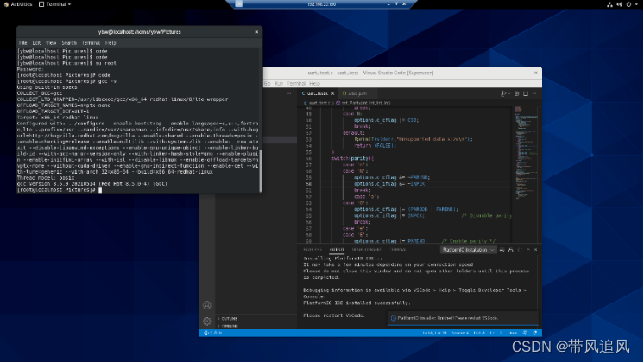Screen dimensions: 644x363
Task: Clear the Output panel
Action: click(x=502, y=250)
